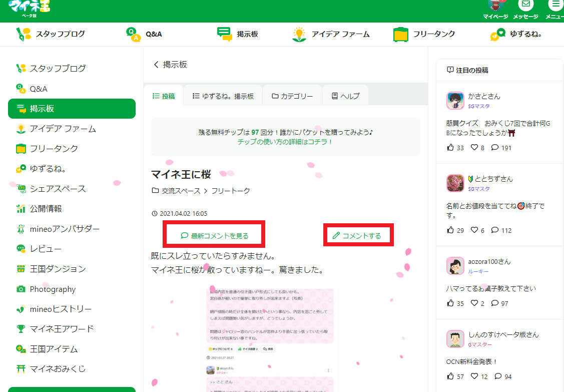The height and width of the screenshot is (392, 564).
Task: Open メッセージ envelope icon
Action: (x=525, y=5)
